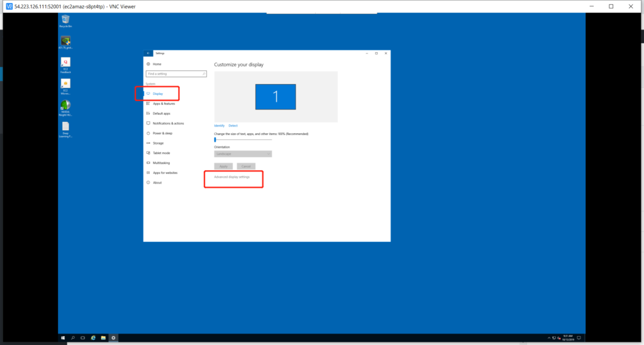This screenshot has height=345, width=644.
Task: Open Advanced display settings
Action: pyautogui.click(x=232, y=177)
